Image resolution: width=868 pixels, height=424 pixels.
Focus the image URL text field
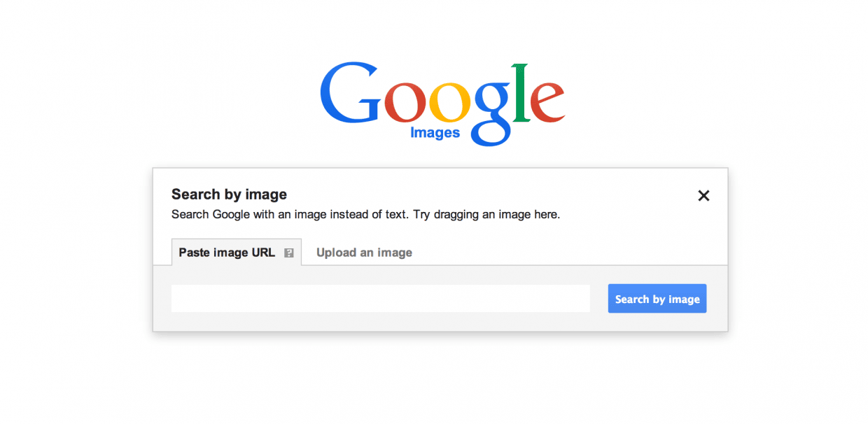point(380,298)
